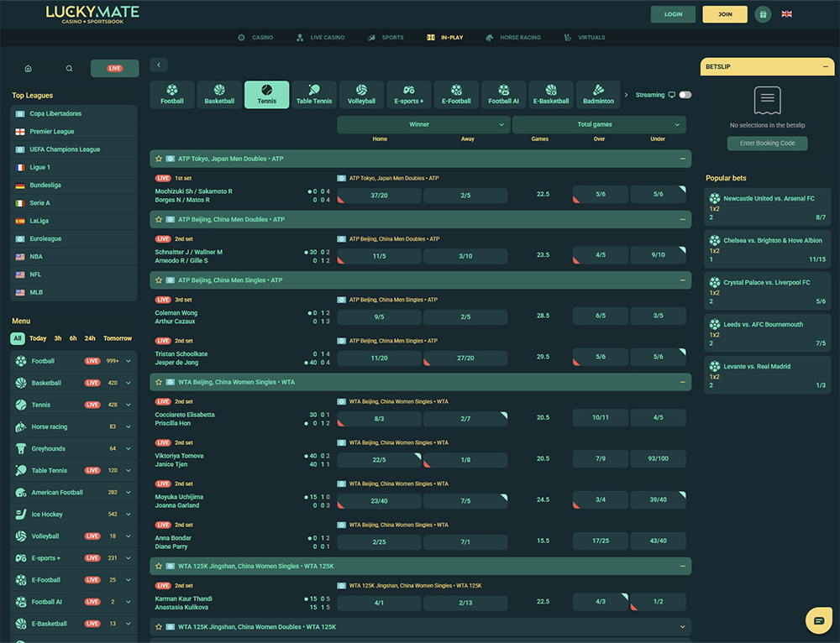Click the gift promotions icon
Screen dimensions: 840x643
click(x=763, y=14)
